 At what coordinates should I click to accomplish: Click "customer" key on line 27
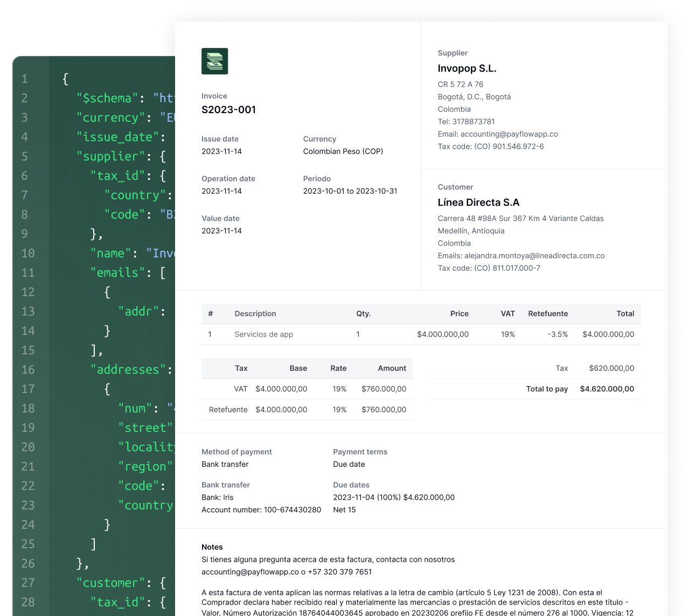point(111,583)
